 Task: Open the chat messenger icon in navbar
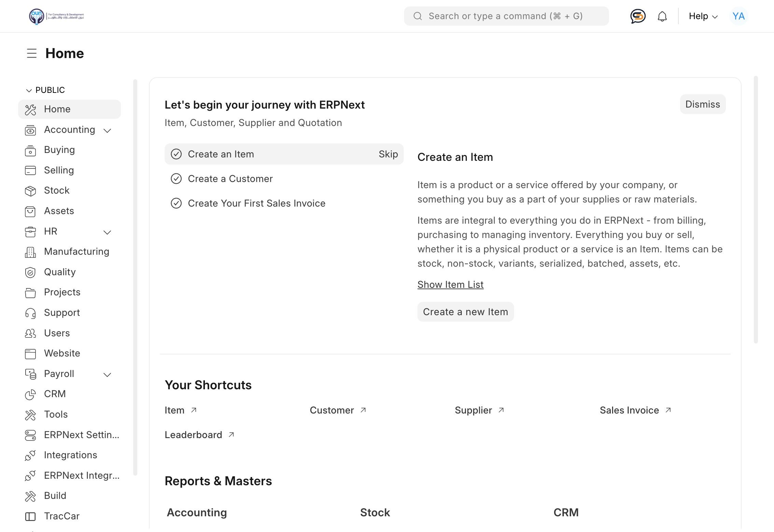pyautogui.click(x=637, y=16)
